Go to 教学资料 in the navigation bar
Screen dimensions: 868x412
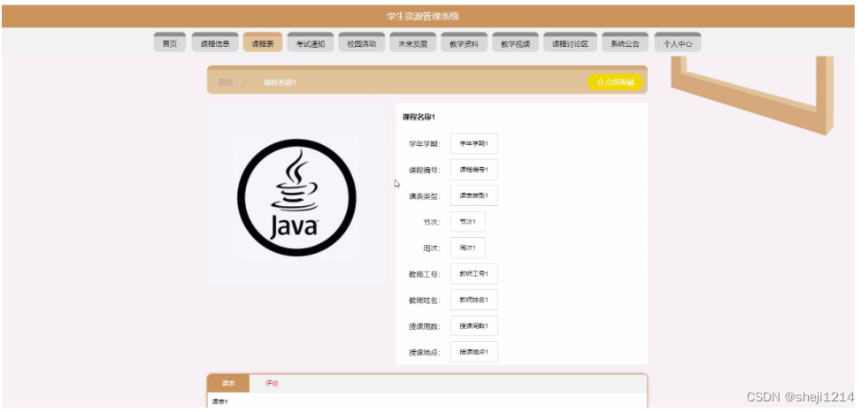click(x=464, y=43)
